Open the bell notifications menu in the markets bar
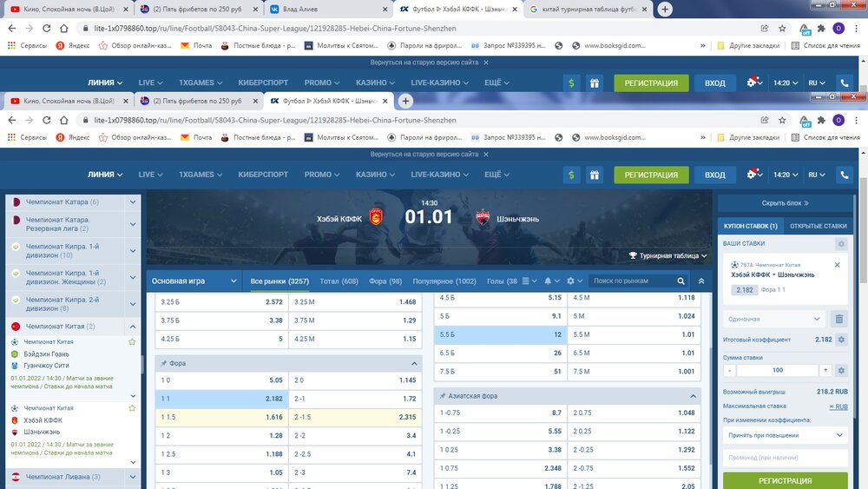868x489 pixels. click(x=551, y=281)
